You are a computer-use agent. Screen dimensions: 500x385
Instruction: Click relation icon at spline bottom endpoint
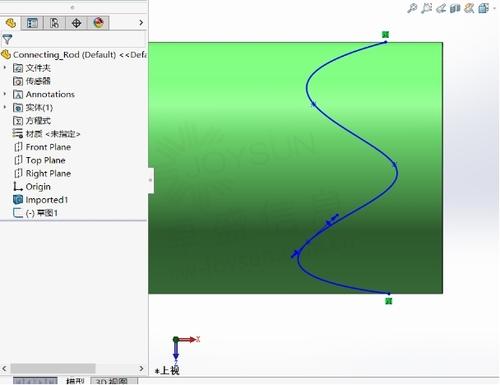[388, 301]
